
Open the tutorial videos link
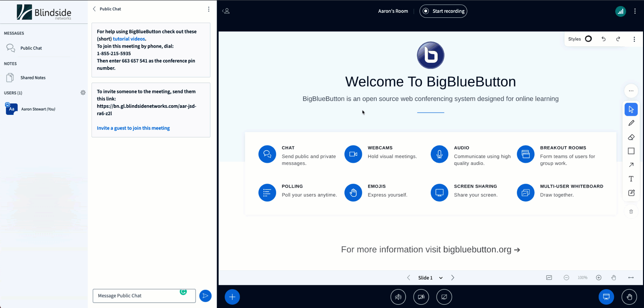[129, 39]
